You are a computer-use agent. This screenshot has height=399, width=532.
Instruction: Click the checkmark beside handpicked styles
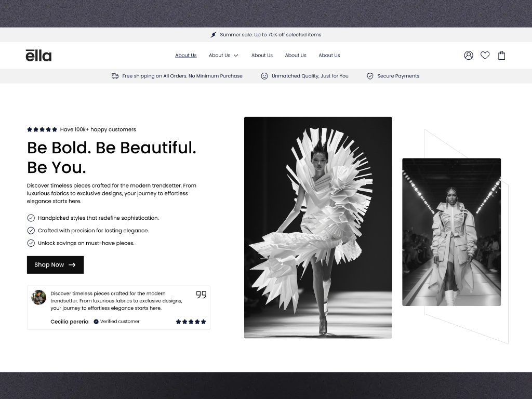click(x=30, y=218)
